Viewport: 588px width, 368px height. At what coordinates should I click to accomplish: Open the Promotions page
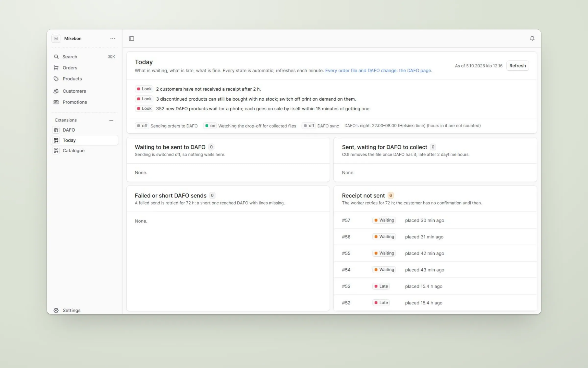[x=85, y=102]
